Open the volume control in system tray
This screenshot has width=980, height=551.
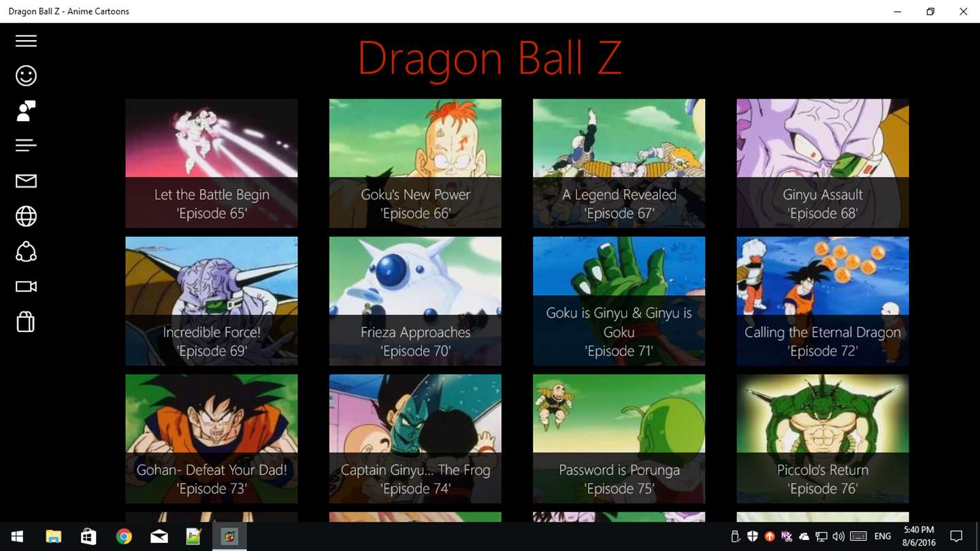[x=838, y=537]
